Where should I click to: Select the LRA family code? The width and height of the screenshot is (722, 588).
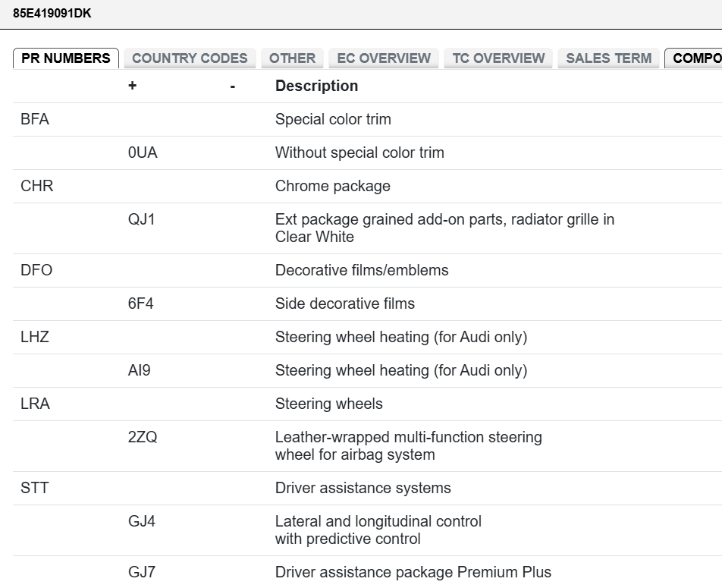tap(36, 404)
